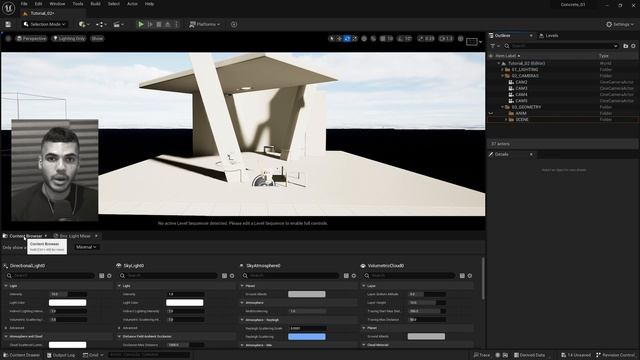Image resolution: width=640 pixels, height=360 pixels.
Task: Open the Cinematics clapperboard dropdown
Action: click(118, 24)
